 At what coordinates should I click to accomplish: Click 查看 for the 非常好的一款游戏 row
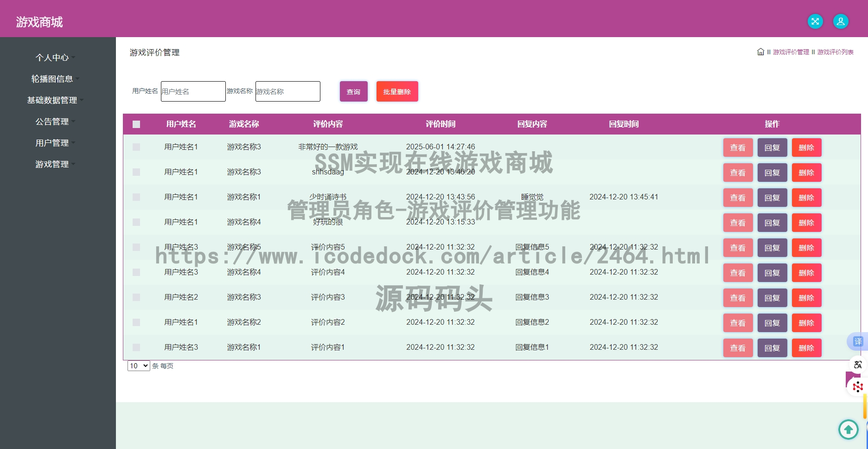(x=738, y=148)
